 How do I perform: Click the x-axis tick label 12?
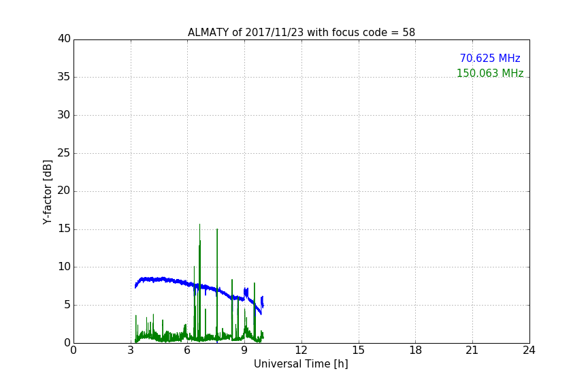(x=301, y=350)
